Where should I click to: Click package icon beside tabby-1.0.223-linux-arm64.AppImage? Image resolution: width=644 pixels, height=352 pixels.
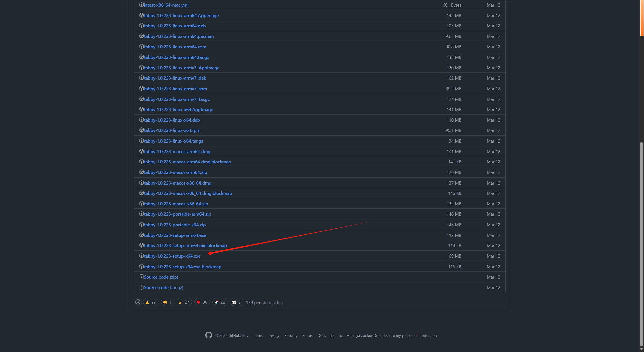(x=141, y=15)
